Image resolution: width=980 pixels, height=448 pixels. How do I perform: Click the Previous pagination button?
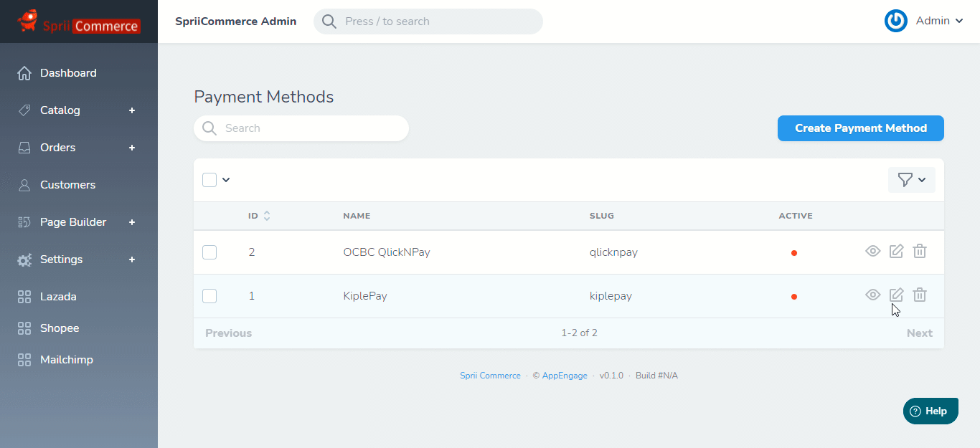pos(228,333)
